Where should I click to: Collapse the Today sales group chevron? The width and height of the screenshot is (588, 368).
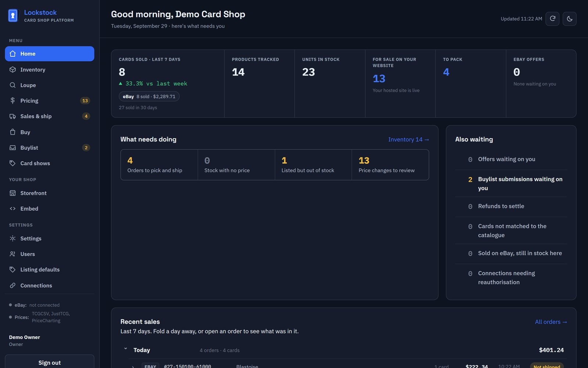coord(126,348)
